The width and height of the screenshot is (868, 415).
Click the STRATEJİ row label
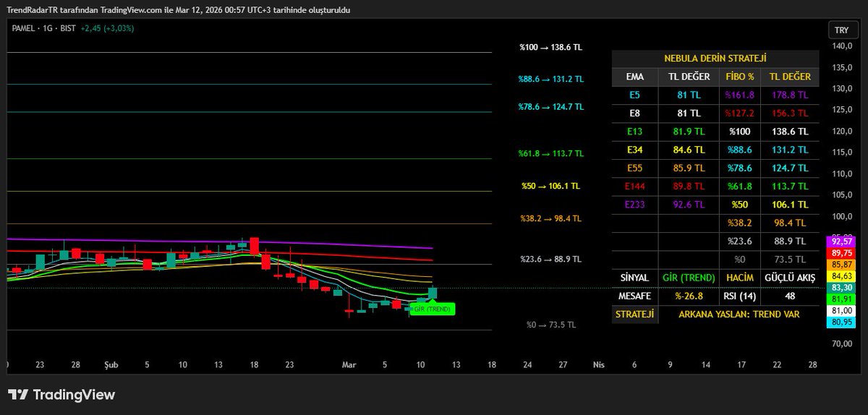[x=635, y=315]
